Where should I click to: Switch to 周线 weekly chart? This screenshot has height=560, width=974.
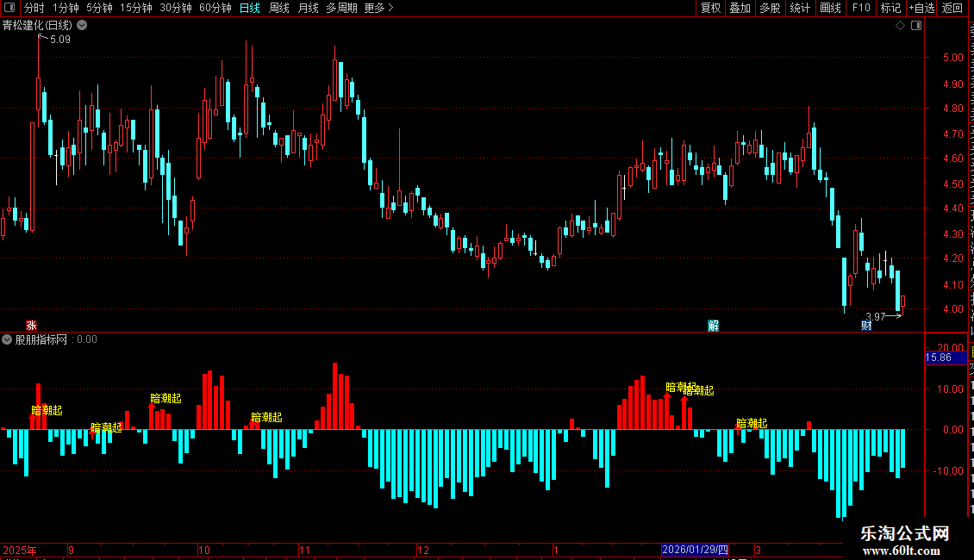(279, 8)
